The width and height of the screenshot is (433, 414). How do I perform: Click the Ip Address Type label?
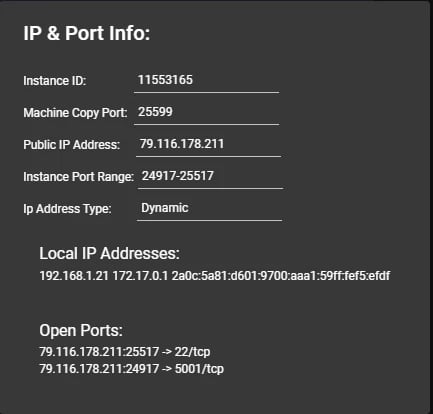pos(67,209)
